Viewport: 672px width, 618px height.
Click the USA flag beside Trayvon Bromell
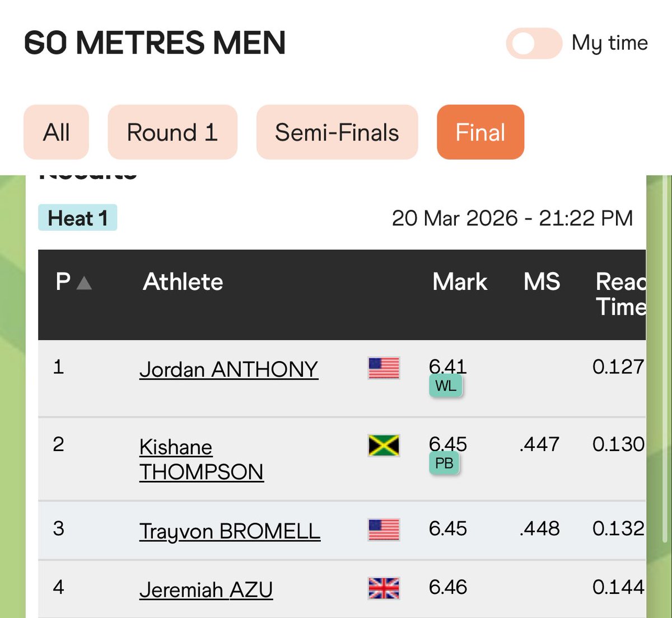[384, 530]
